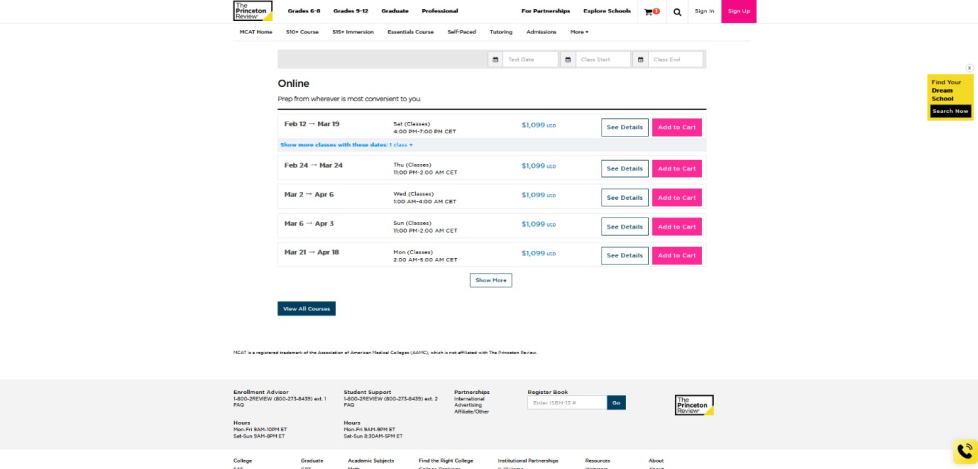This screenshot has height=469, width=978.
Task: Click the Feb 12 → Mar 19 date text
Action: (x=312, y=123)
